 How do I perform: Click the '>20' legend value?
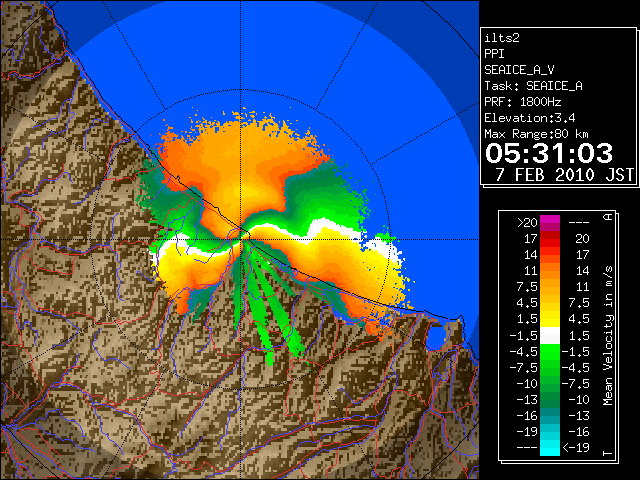point(527,223)
